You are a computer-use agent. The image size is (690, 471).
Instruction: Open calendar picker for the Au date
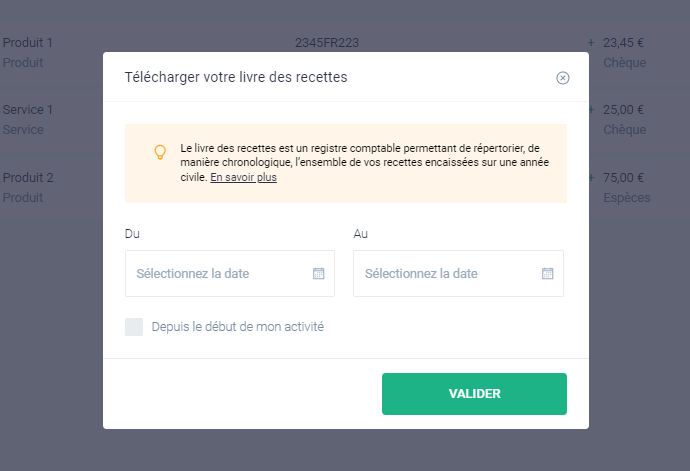(x=547, y=273)
